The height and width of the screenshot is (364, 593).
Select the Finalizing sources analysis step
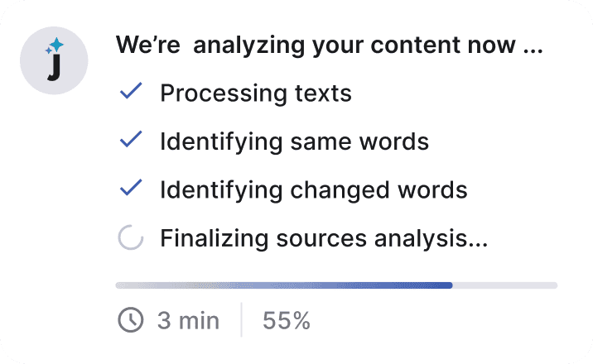coord(324,238)
